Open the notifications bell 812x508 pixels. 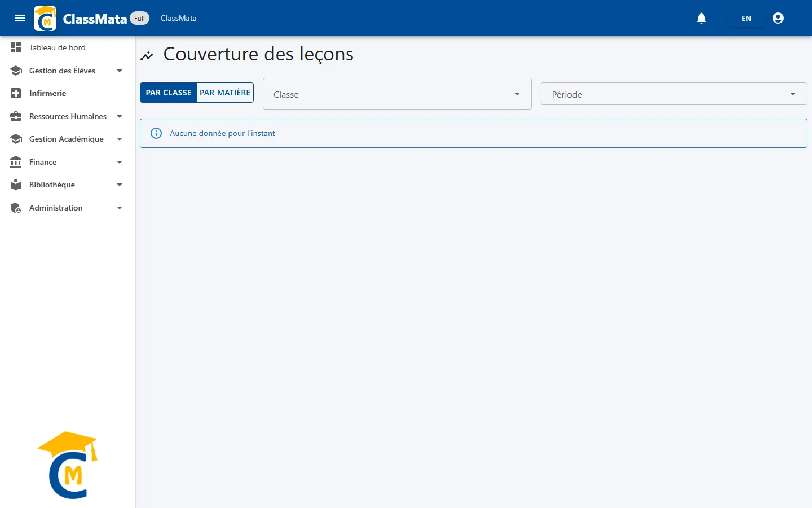pyautogui.click(x=701, y=18)
